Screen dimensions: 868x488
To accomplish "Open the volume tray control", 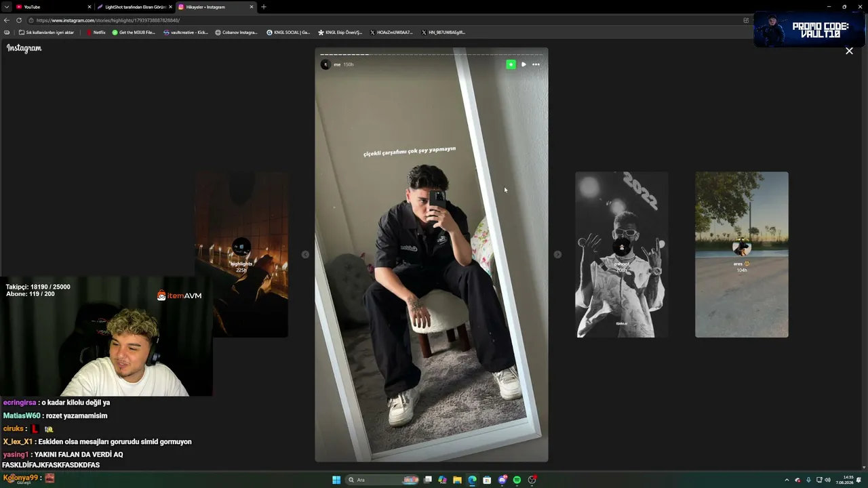I will [x=827, y=480].
